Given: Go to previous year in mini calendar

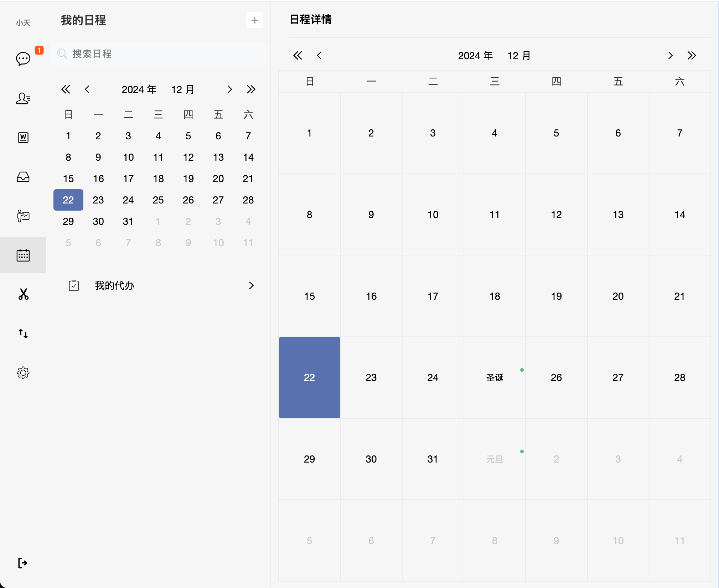Looking at the screenshot, I should click(x=66, y=89).
